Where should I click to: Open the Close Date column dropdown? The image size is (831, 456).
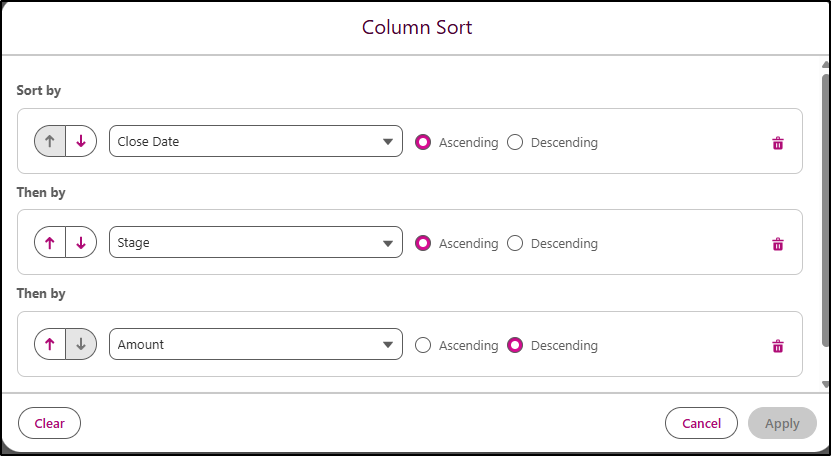coord(255,142)
